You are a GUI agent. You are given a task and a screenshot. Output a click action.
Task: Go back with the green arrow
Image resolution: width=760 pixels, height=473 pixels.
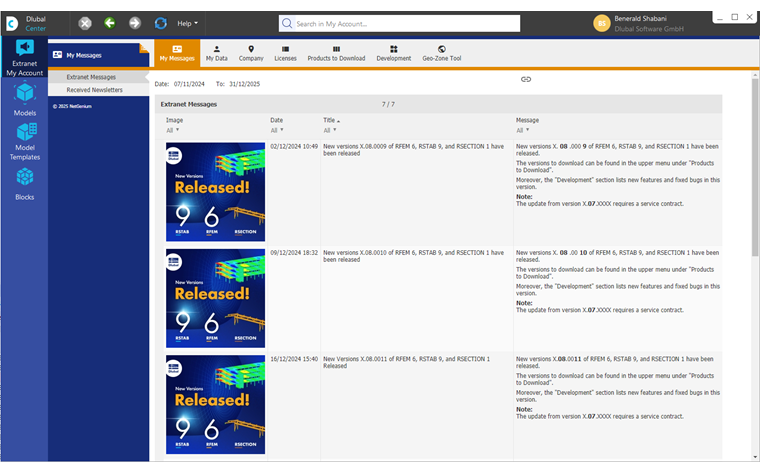(110, 23)
